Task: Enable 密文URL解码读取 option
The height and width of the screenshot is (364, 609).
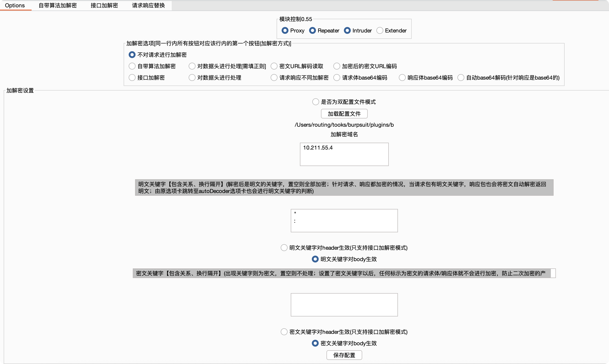Action: [274, 66]
